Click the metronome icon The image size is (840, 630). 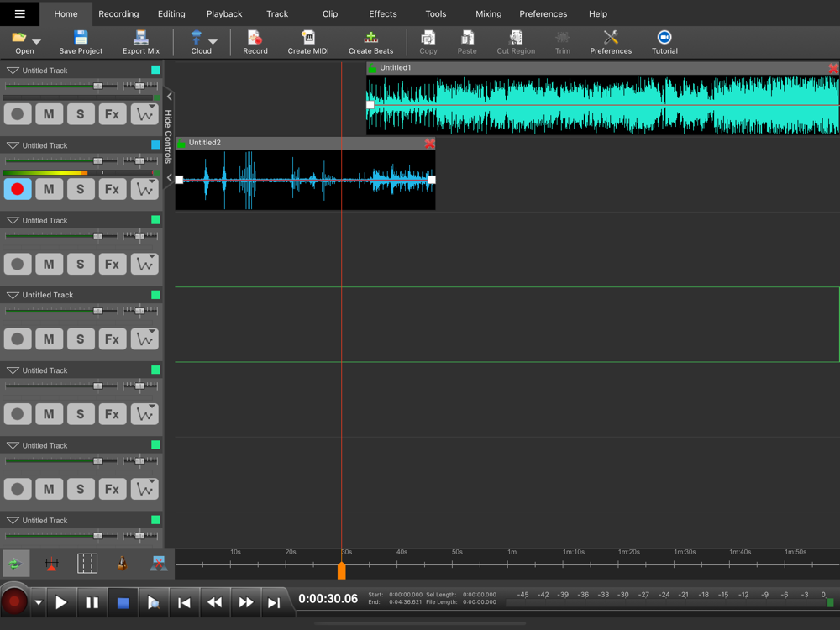(x=123, y=564)
